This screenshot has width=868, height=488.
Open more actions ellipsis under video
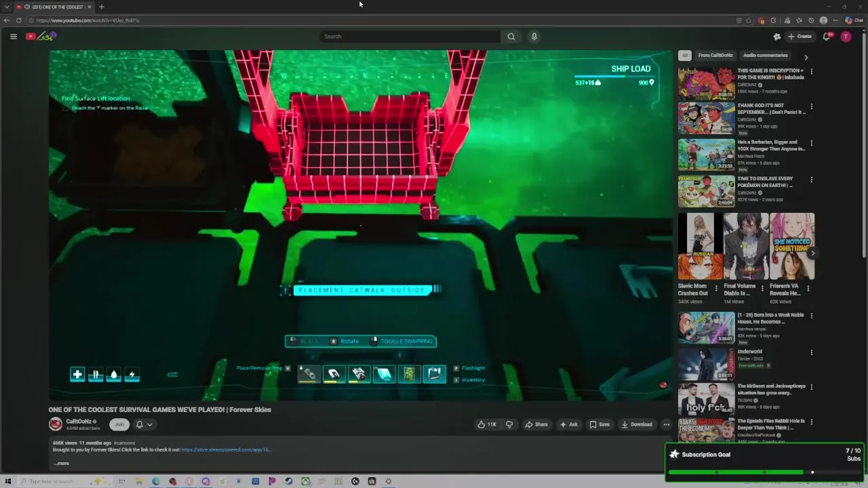666,424
